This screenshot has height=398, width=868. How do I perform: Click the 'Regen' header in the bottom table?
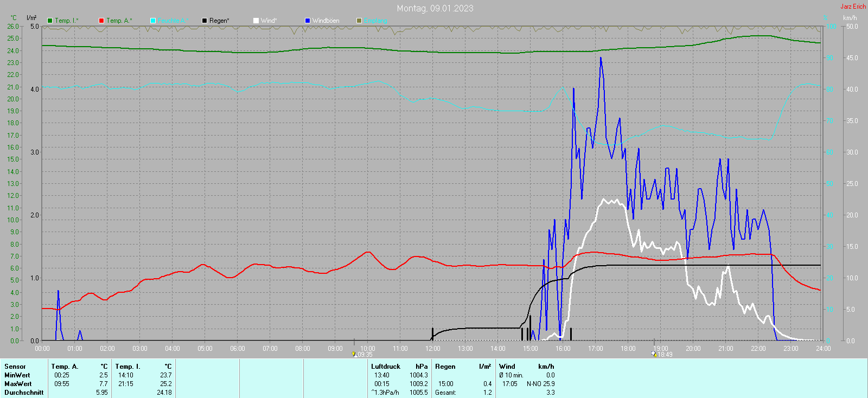[445, 367]
